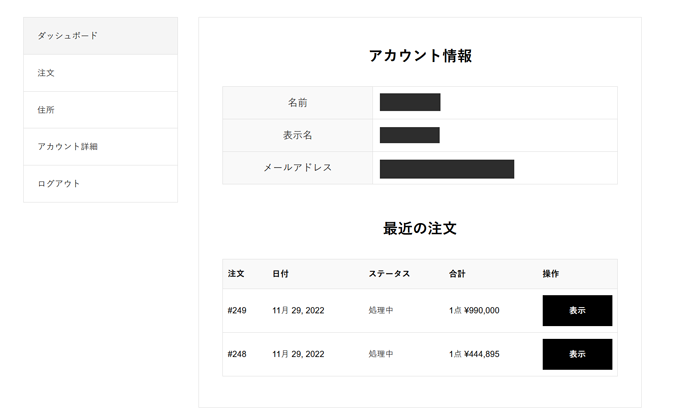Click the 最近の注文 section heading

pyautogui.click(x=420, y=228)
